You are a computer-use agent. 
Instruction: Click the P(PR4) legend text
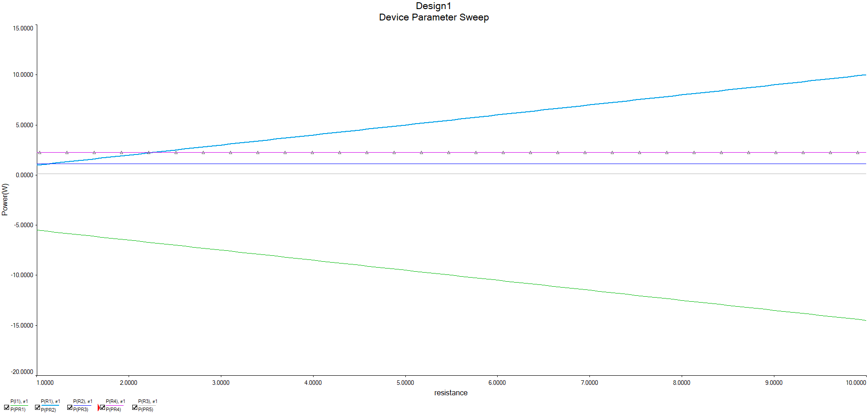pyautogui.click(x=114, y=409)
